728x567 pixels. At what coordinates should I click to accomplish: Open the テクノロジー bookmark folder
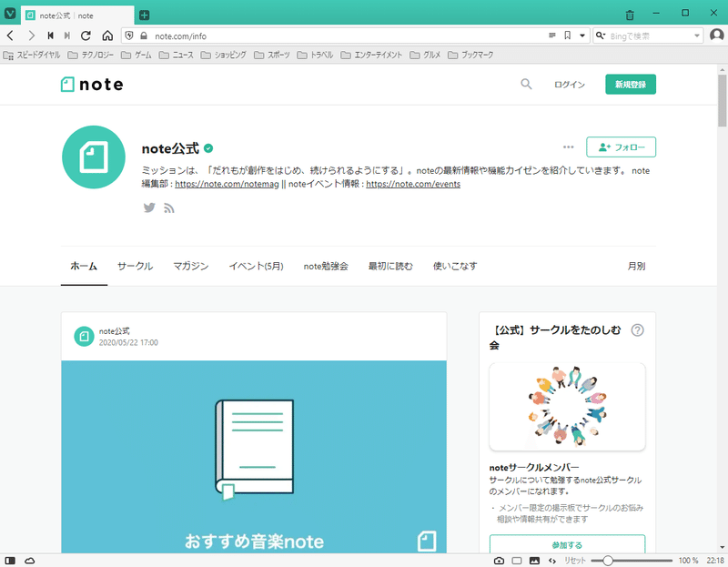[x=90, y=55]
